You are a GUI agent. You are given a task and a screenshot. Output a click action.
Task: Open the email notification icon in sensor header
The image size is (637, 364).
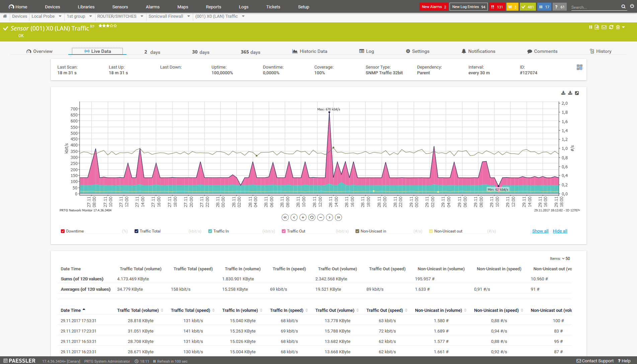[x=604, y=27]
